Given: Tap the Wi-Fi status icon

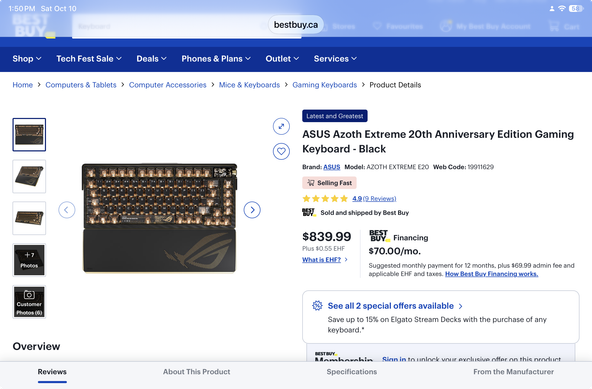Looking at the screenshot, I should [x=562, y=8].
